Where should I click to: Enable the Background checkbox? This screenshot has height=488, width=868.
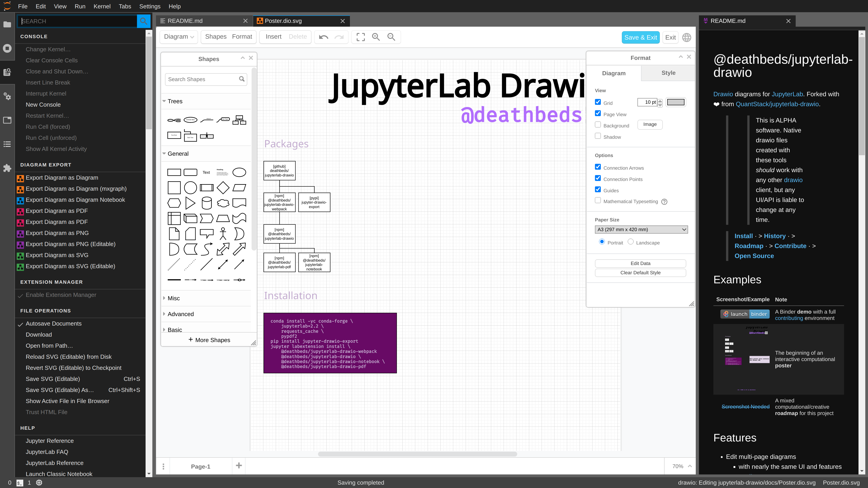[598, 125]
